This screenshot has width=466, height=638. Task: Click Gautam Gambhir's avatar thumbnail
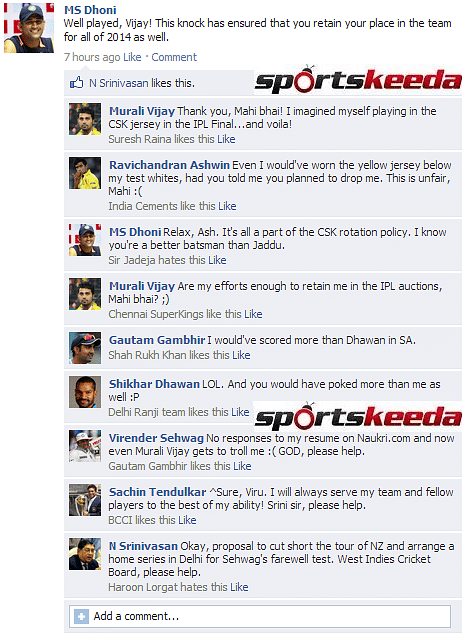click(x=85, y=348)
